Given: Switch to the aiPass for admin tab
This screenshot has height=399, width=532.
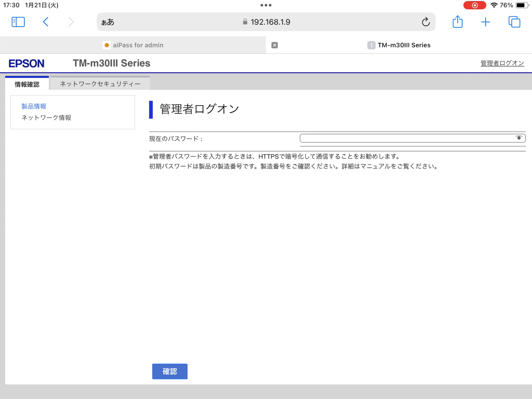Looking at the screenshot, I should pos(133,45).
